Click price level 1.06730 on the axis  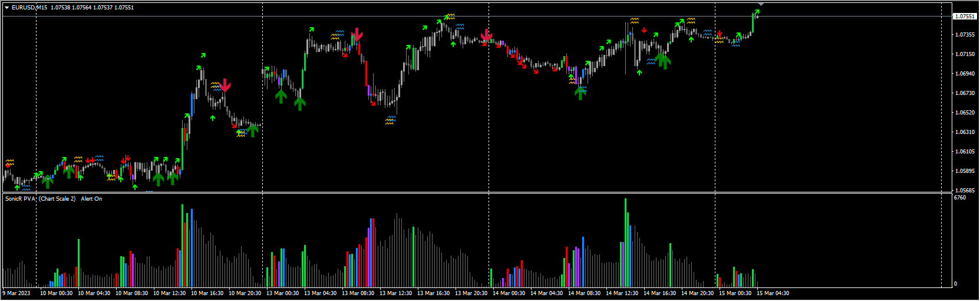pyautogui.click(x=965, y=93)
